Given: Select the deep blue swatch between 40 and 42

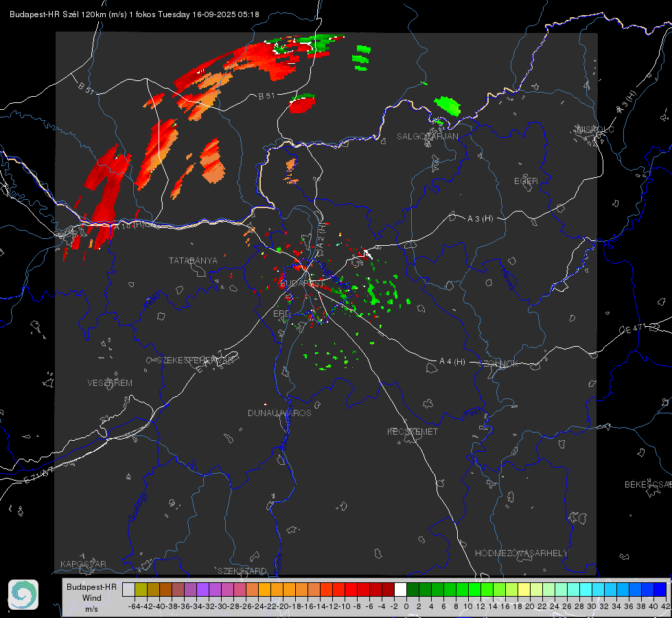Looking at the screenshot, I should click(x=660, y=589).
